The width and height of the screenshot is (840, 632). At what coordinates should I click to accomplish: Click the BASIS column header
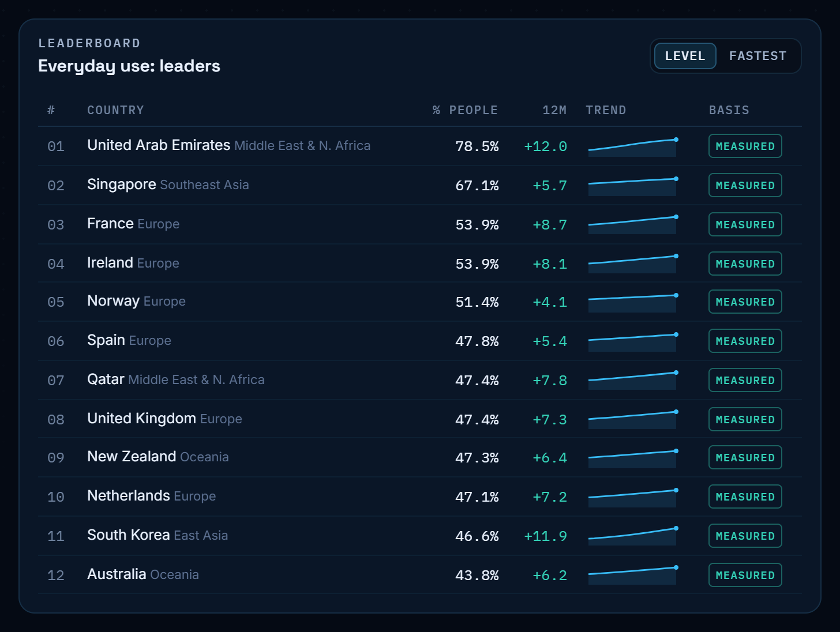[729, 110]
